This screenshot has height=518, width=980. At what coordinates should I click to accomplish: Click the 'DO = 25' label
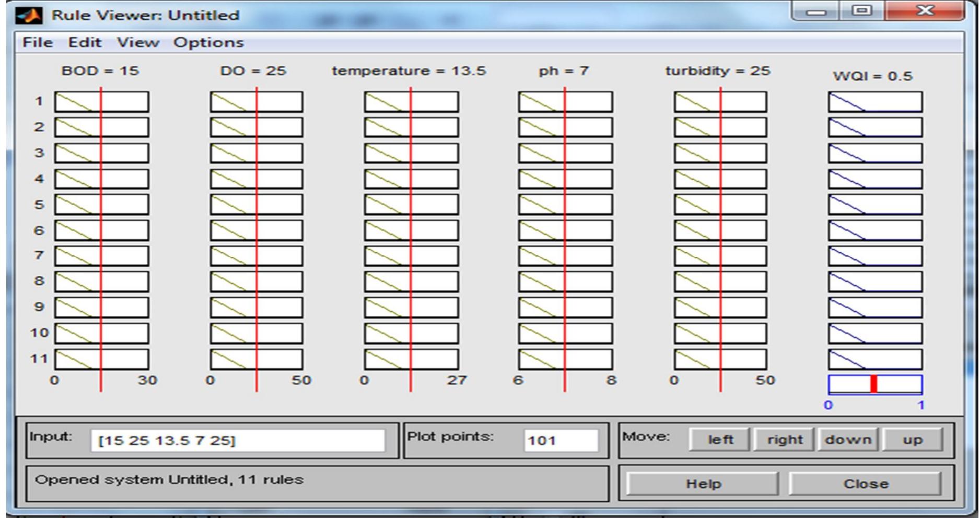tap(253, 71)
